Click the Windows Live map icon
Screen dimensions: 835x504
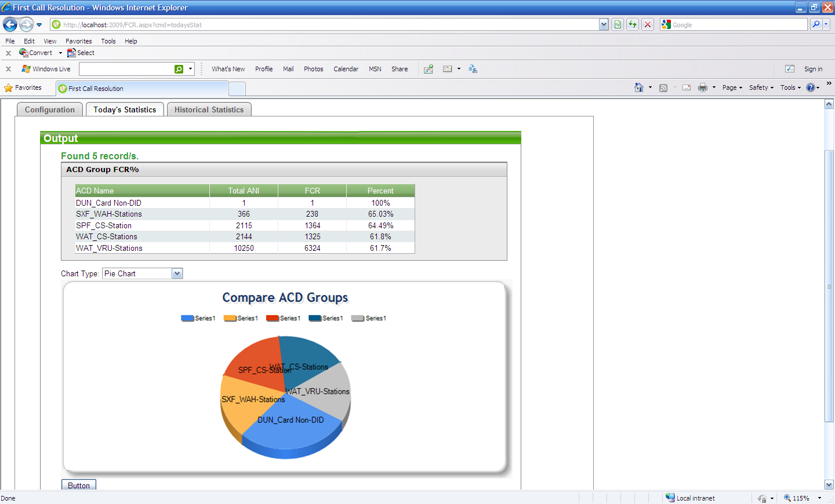(x=429, y=69)
